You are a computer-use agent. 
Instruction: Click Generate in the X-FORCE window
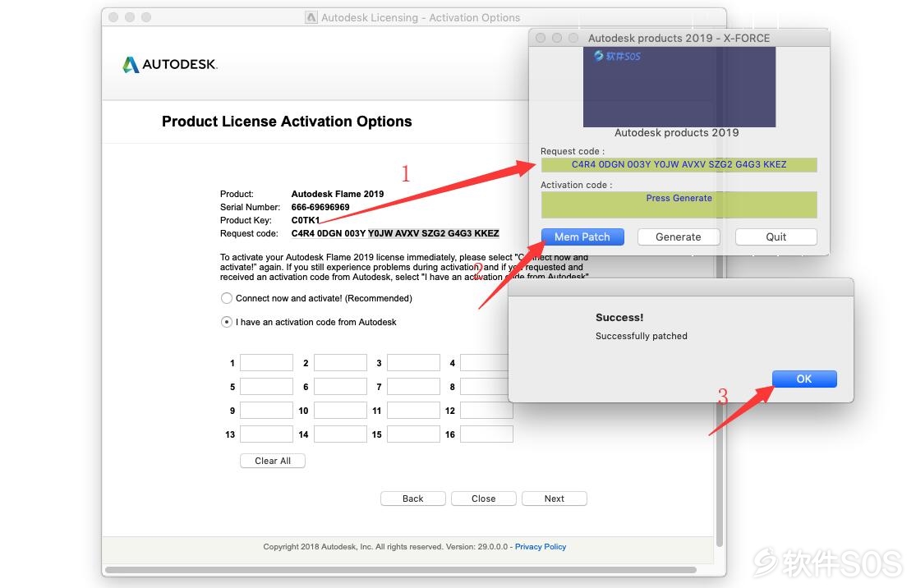pyautogui.click(x=679, y=237)
